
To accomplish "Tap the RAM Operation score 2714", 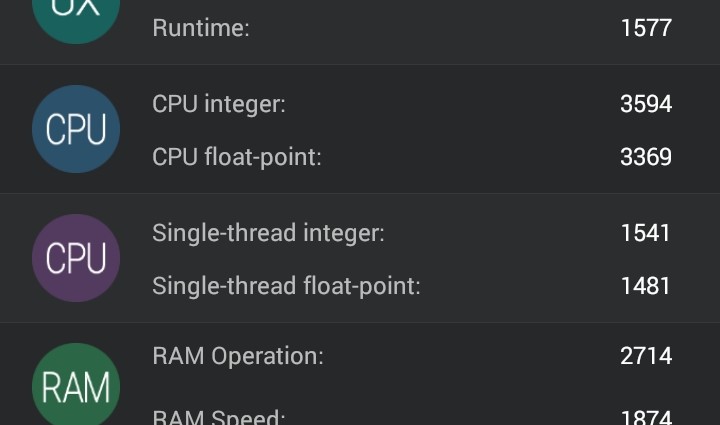I will [x=645, y=356].
